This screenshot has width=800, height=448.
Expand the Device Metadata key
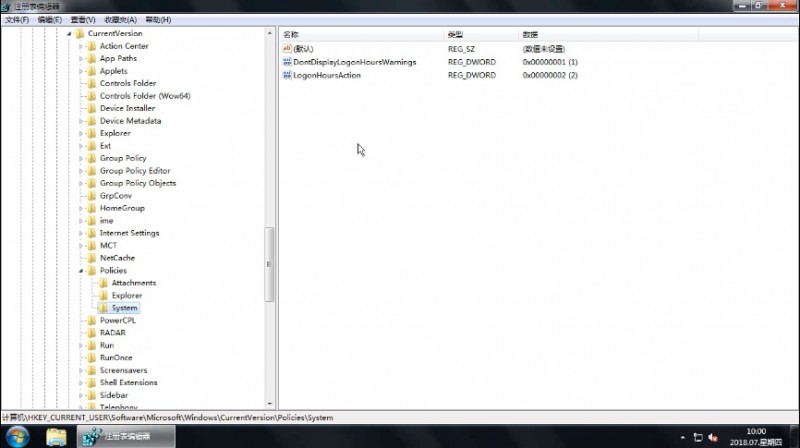[x=81, y=121]
